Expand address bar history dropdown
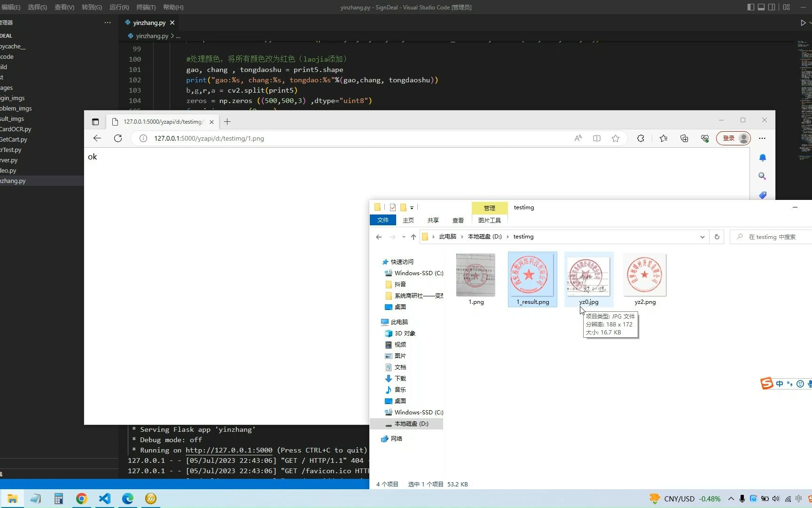Screen dimensions: 812x508 pyautogui.click(x=703, y=237)
